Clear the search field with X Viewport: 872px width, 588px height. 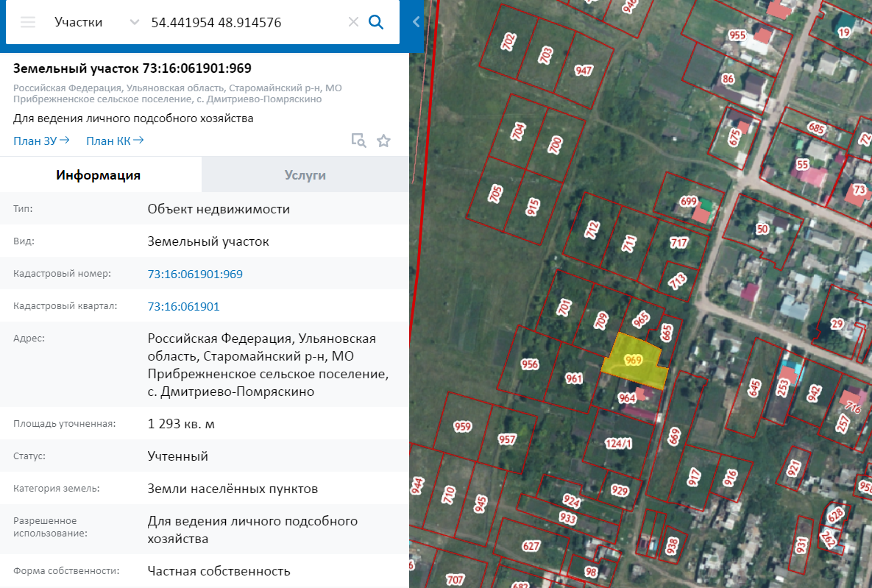[353, 22]
